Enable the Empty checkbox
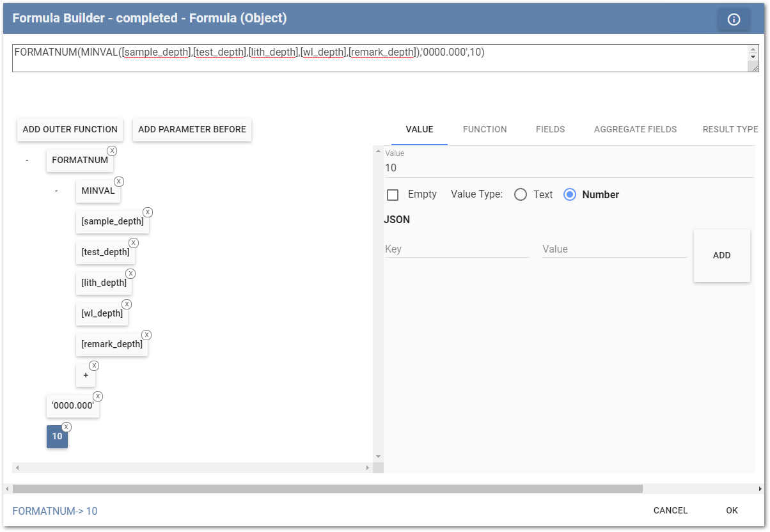 (x=393, y=194)
